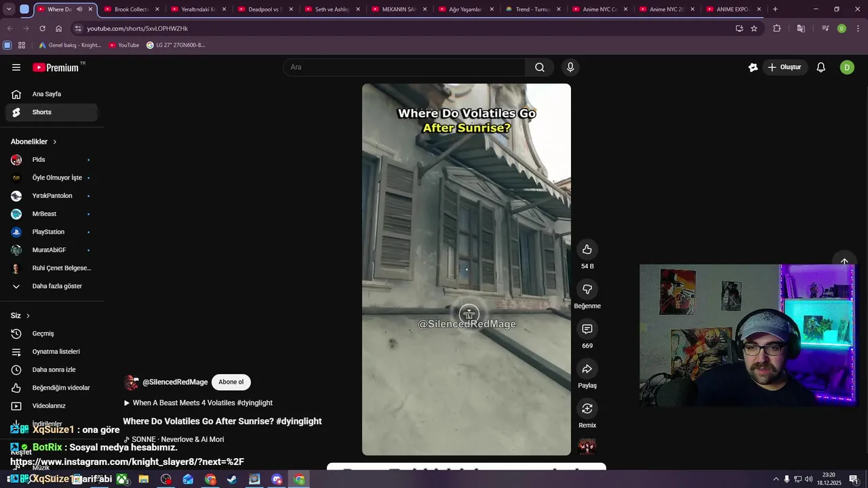Select Shorts in the sidebar
This screenshot has width=868, height=488.
coord(52,112)
